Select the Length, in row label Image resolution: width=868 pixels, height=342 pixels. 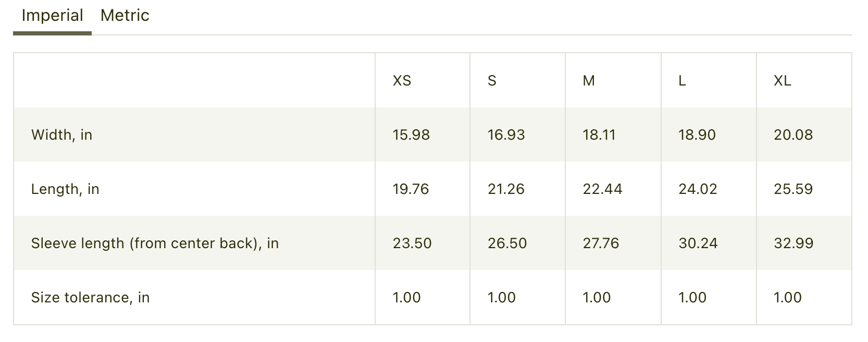click(65, 189)
